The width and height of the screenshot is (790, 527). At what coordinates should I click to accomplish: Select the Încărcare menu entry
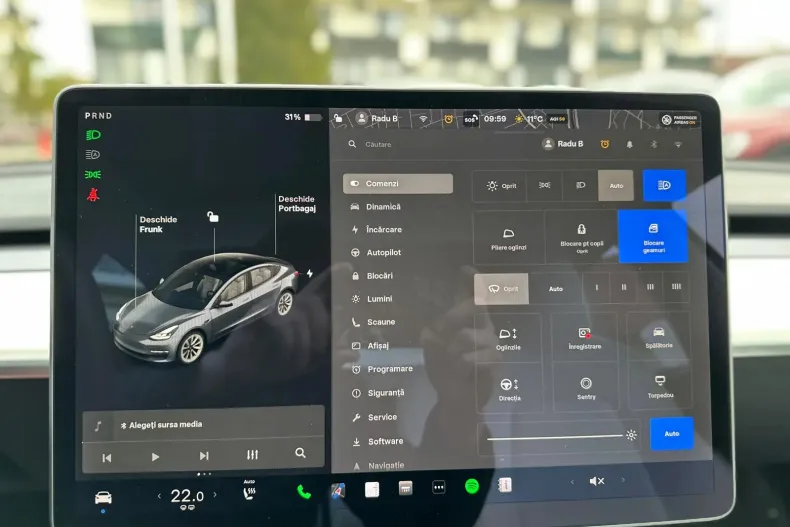coord(376,229)
